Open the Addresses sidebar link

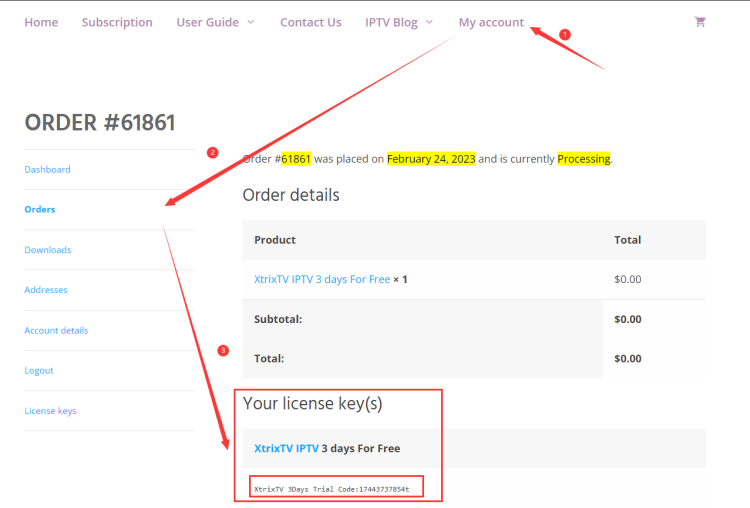(46, 290)
